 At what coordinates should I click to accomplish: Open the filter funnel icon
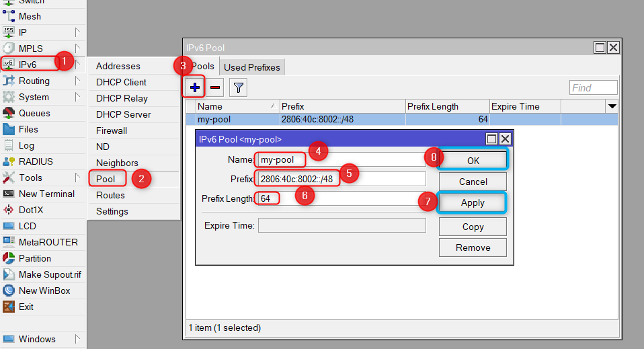[x=238, y=87]
